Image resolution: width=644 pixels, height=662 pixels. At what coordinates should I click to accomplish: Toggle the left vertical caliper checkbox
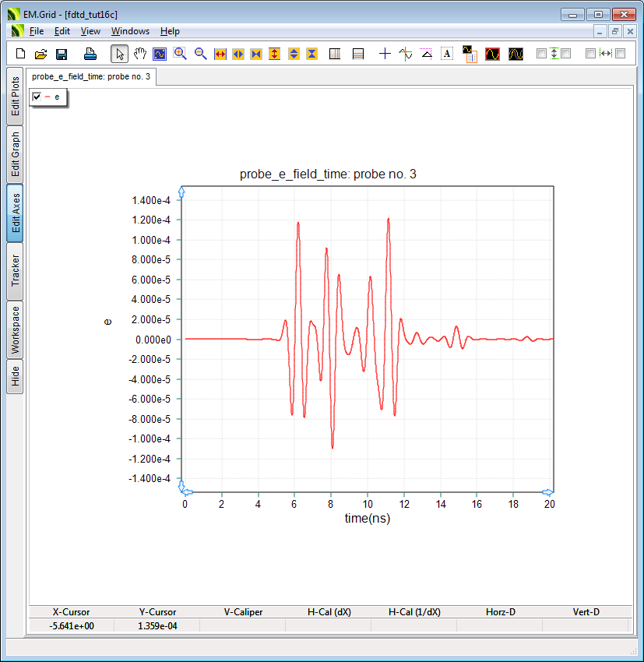pyautogui.click(x=542, y=54)
